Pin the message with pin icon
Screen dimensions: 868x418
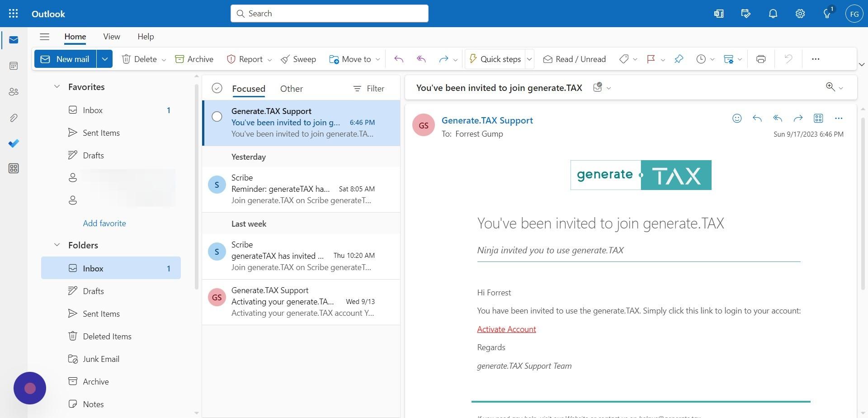679,59
